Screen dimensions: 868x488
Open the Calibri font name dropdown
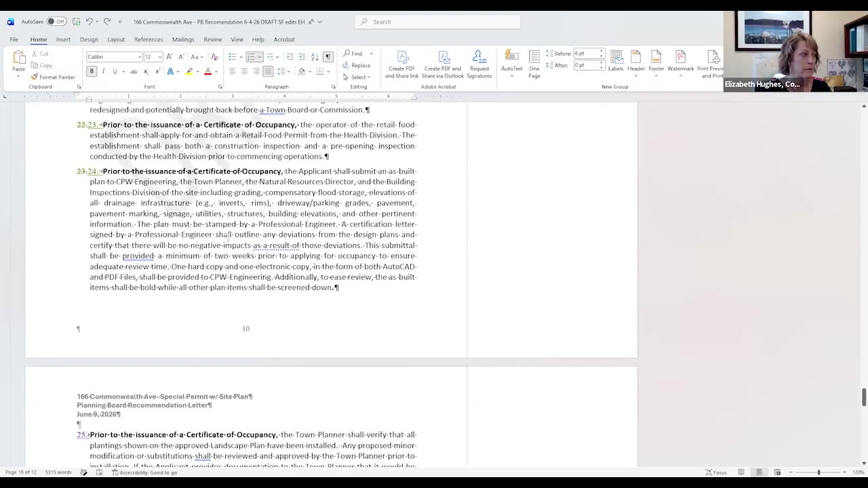(x=140, y=57)
